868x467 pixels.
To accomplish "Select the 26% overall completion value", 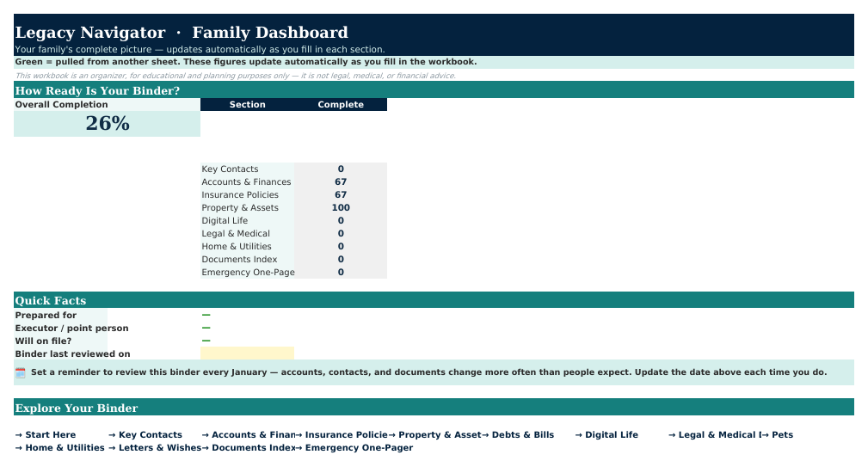I will (108, 123).
